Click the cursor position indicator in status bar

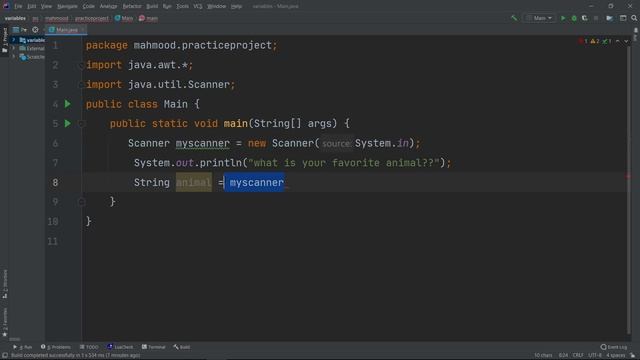tap(563, 356)
